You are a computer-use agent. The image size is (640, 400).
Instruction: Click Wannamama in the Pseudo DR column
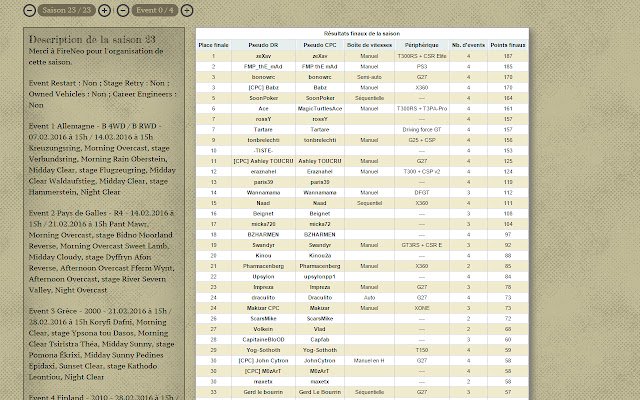coord(263,193)
